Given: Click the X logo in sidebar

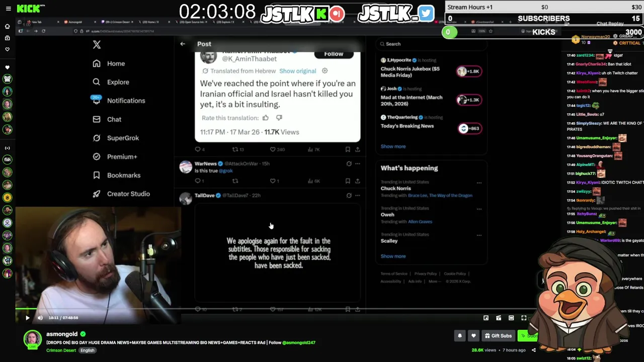Looking at the screenshot, I should [x=97, y=45].
